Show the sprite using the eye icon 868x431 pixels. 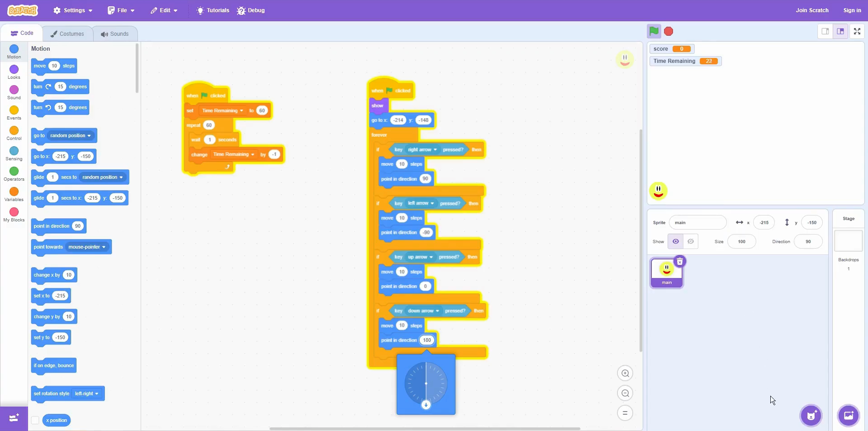point(676,242)
